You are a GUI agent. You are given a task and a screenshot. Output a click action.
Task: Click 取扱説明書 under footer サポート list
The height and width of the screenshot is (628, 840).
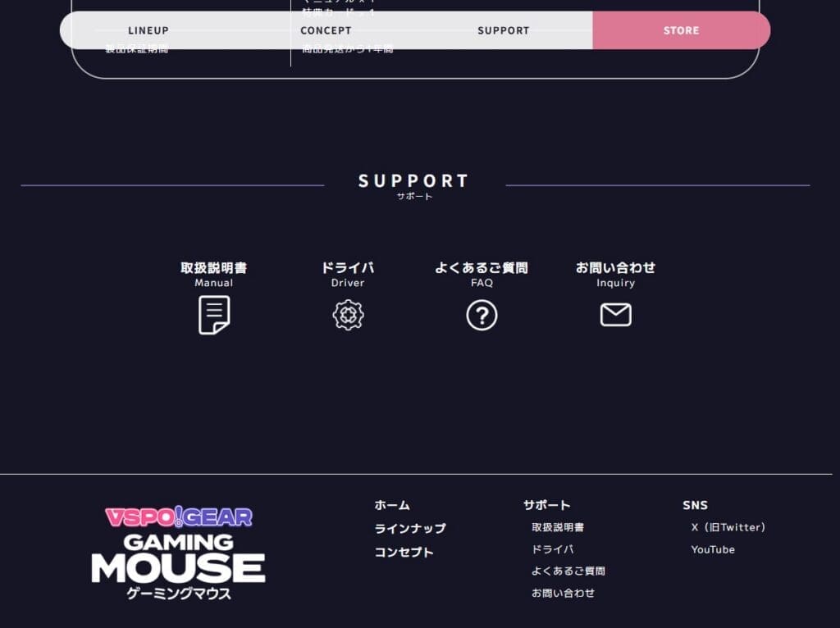558,527
